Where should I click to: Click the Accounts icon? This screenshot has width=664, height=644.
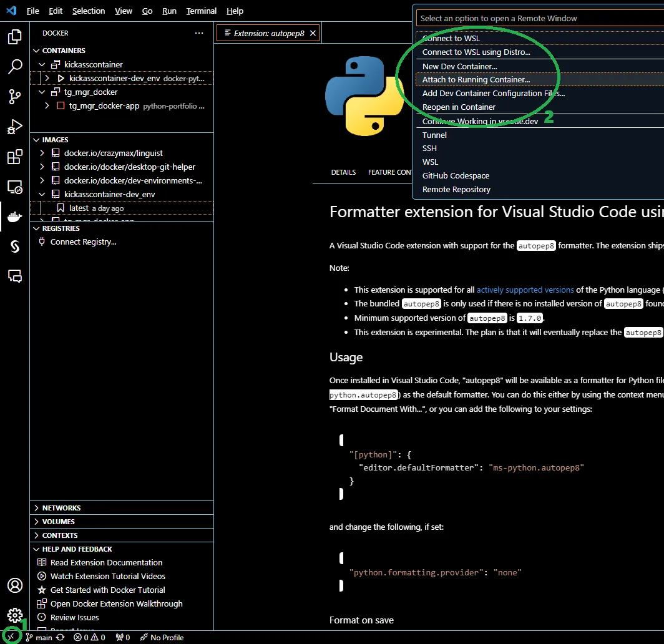coord(15,585)
